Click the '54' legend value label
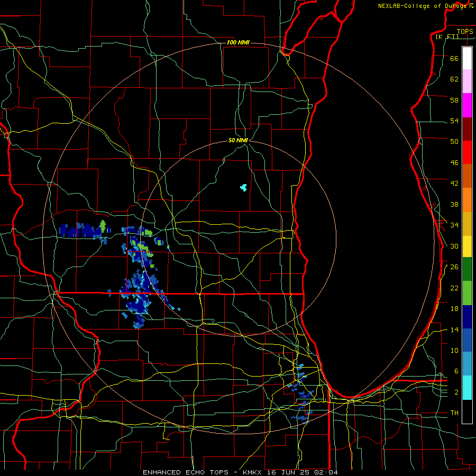Screen dimensions: 476x476 [454, 121]
